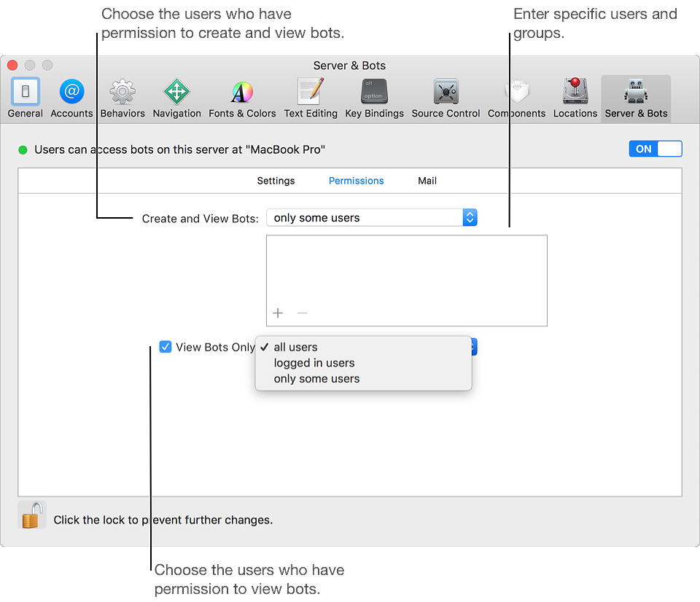The width and height of the screenshot is (700, 602).
Task: Click the lock to prevent changes
Action: [32, 515]
